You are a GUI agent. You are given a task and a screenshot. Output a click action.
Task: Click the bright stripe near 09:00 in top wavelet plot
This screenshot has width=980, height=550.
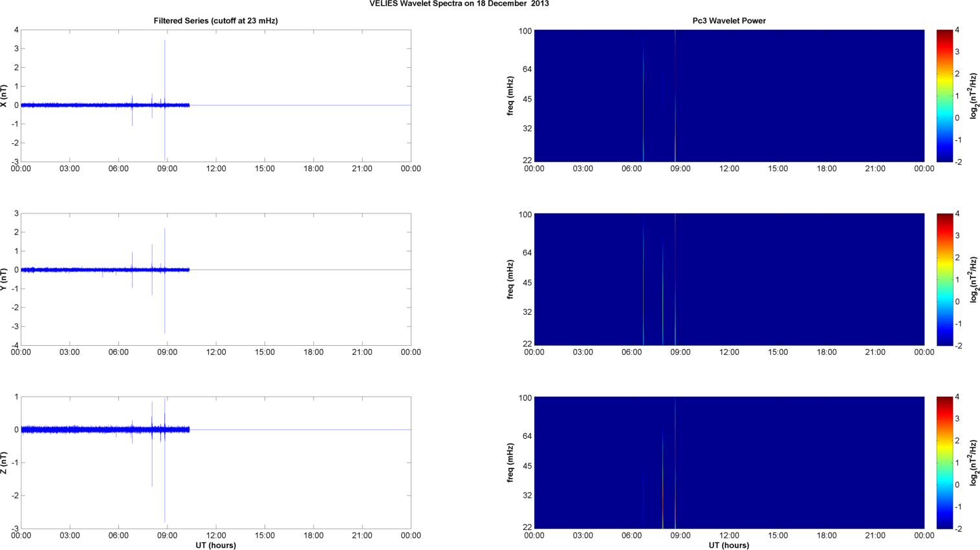[x=675, y=96]
